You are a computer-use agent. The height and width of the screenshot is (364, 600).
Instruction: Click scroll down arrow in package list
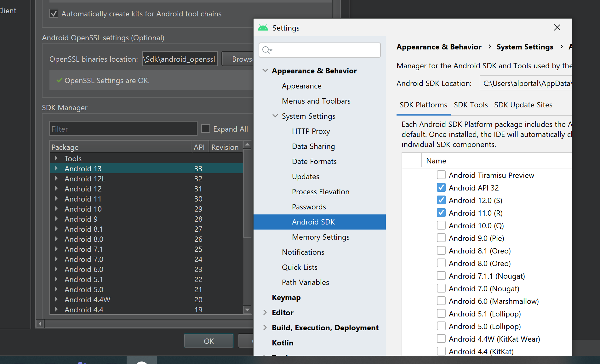(248, 310)
